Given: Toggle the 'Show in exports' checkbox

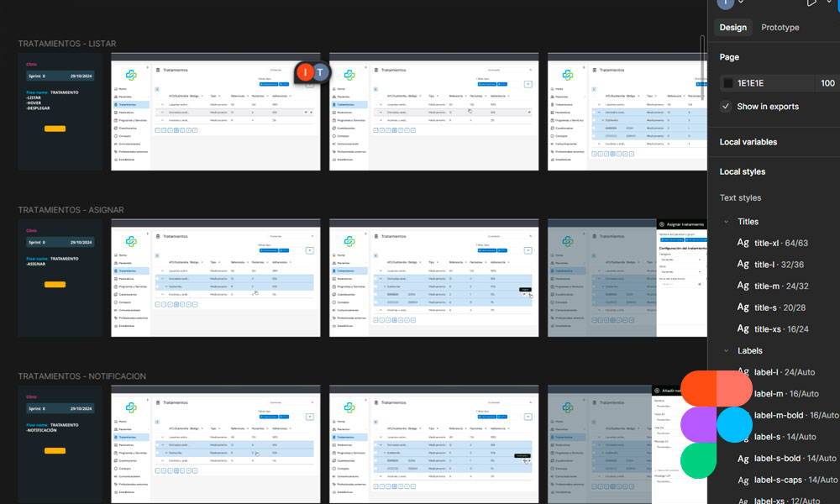Looking at the screenshot, I should pyautogui.click(x=727, y=107).
